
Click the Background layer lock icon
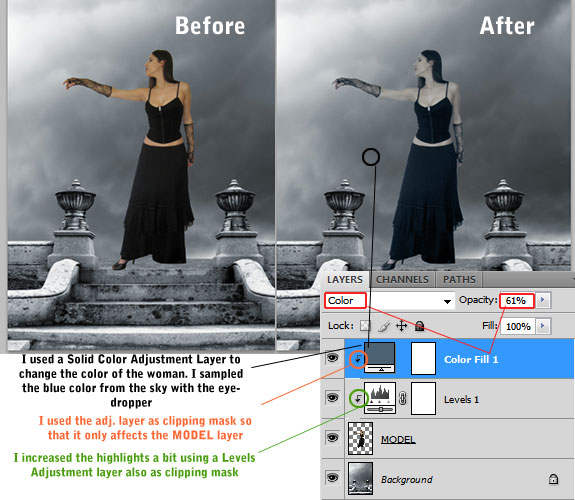(x=553, y=479)
